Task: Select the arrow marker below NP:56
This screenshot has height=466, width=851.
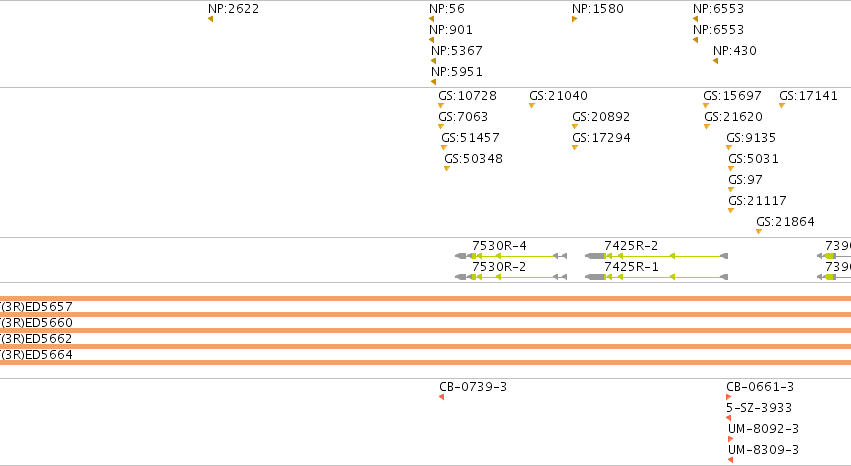Action: 431,19
